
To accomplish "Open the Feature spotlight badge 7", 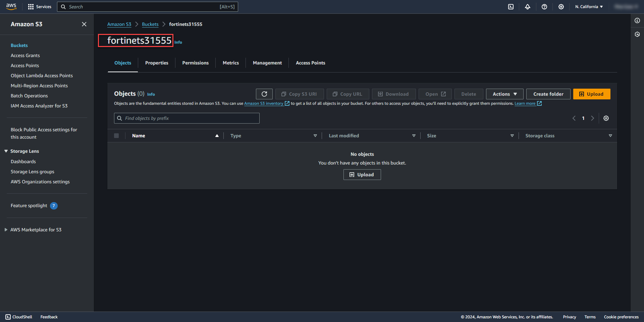I will 54,206.
